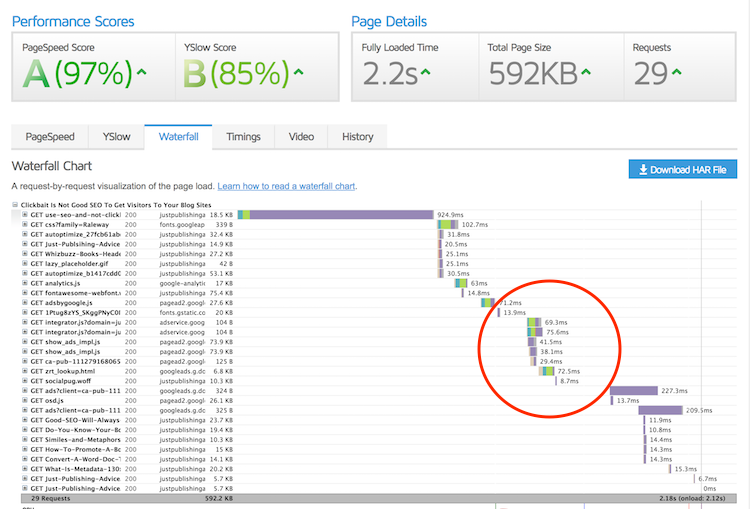The image size is (750, 509).
Task: Expand the GET How-To-Promote-A-Bo request
Action: click(x=25, y=449)
